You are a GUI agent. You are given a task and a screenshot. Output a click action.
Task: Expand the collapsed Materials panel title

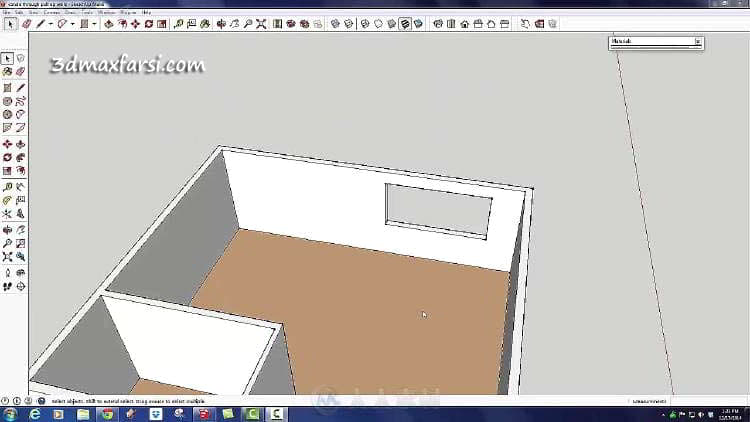pyautogui.click(x=621, y=42)
